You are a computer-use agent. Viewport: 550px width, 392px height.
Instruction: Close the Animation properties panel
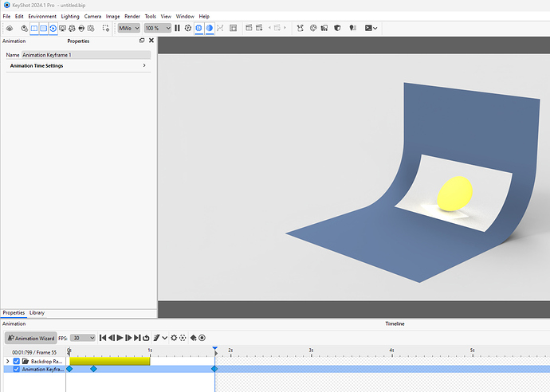(x=151, y=41)
